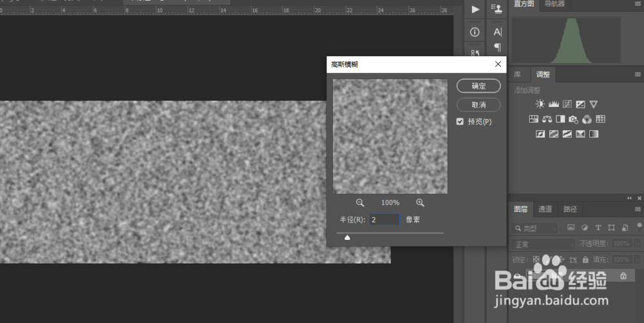The width and height of the screenshot is (644, 323).
Task: Open the Actions panel play icon
Action: 475,9
